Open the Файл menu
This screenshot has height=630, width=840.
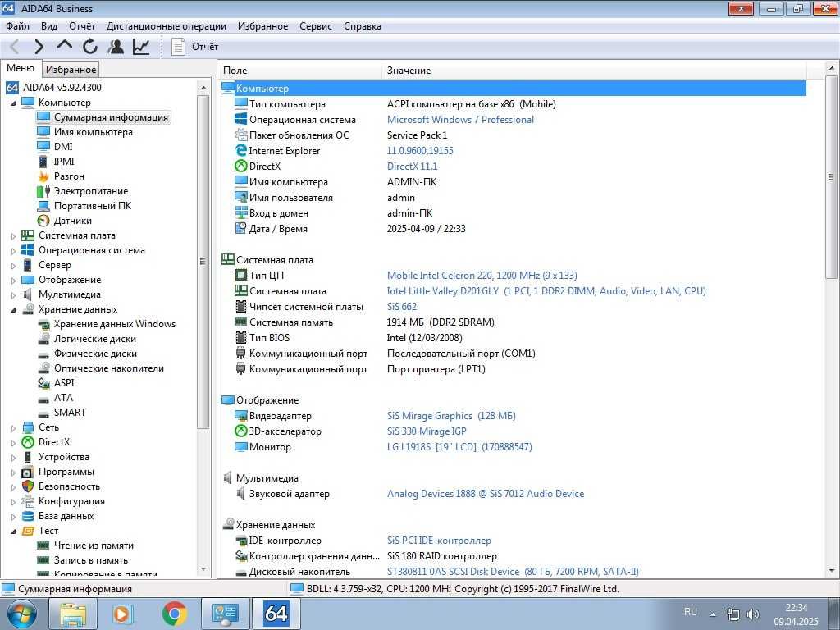(x=17, y=26)
